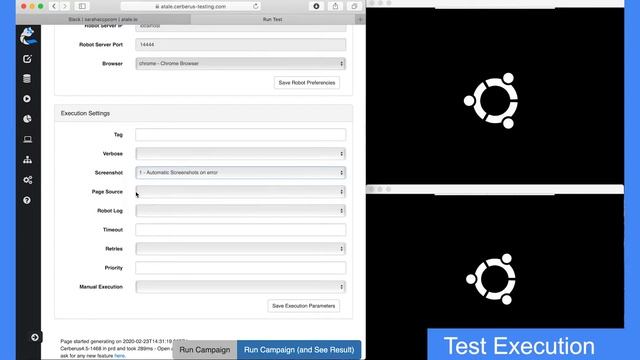The image size is (640, 360).
Task: Click the Tag input field
Action: (240, 135)
